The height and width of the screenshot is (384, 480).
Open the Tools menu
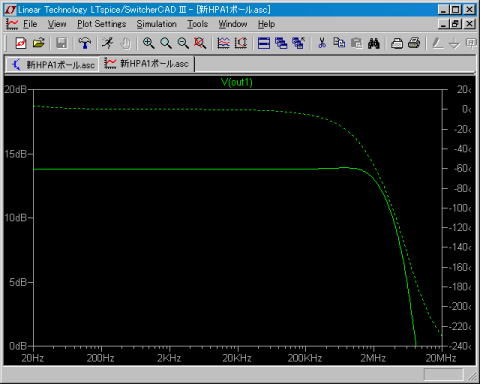click(197, 24)
